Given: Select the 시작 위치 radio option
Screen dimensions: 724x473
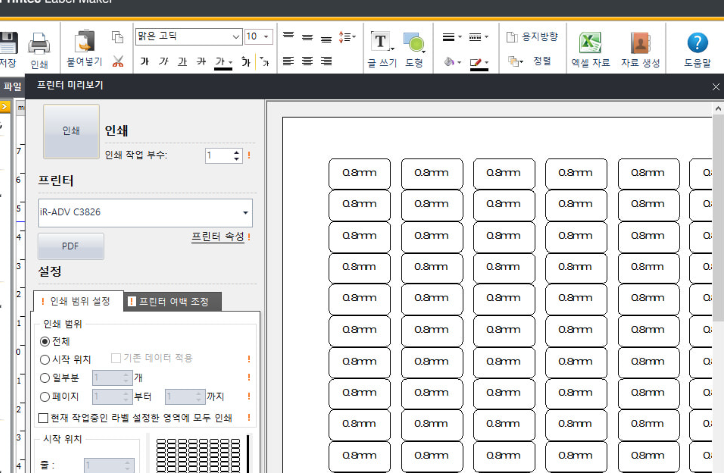Looking at the screenshot, I should click(45, 360).
